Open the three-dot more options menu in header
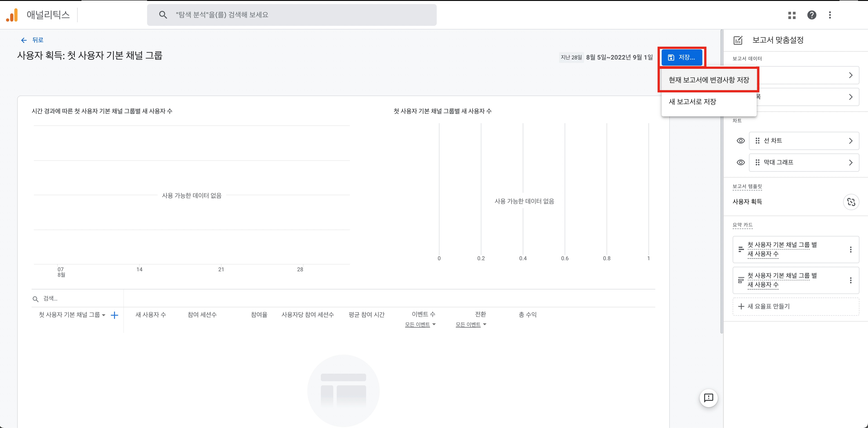Screen dimensions: 868x428 830,15
